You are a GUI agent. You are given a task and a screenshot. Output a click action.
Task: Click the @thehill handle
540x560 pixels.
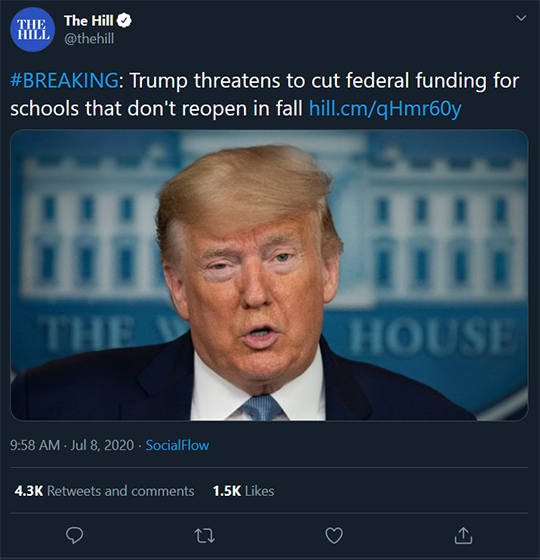89,39
